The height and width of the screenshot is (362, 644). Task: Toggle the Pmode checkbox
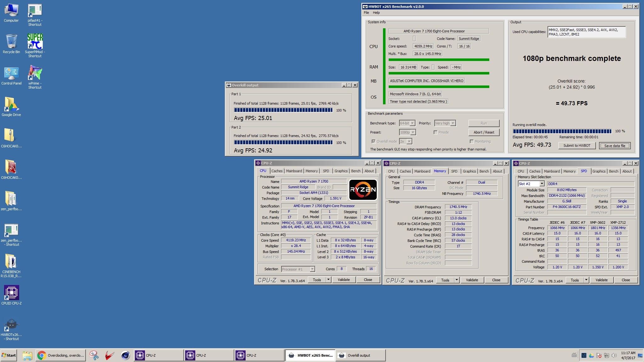436,132
